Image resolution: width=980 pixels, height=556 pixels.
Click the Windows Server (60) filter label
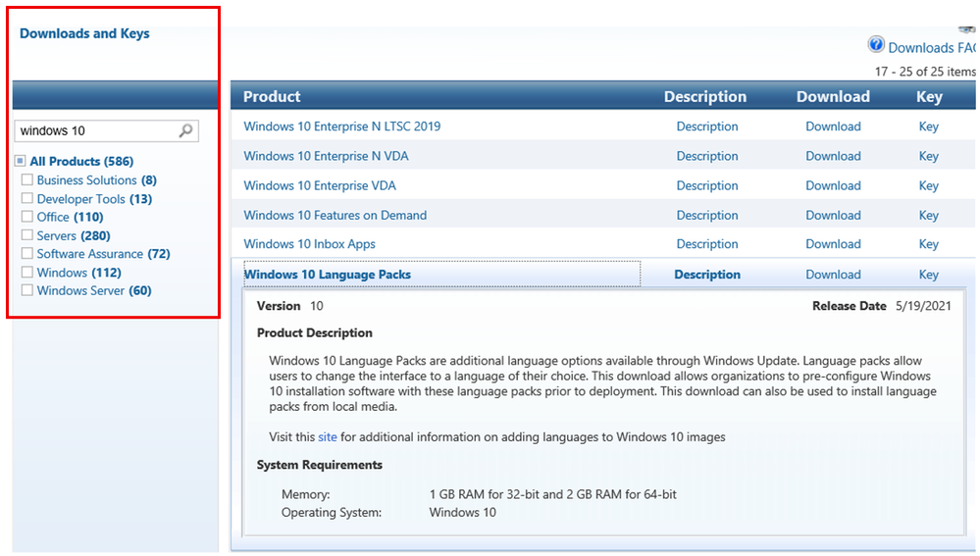(94, 290)
